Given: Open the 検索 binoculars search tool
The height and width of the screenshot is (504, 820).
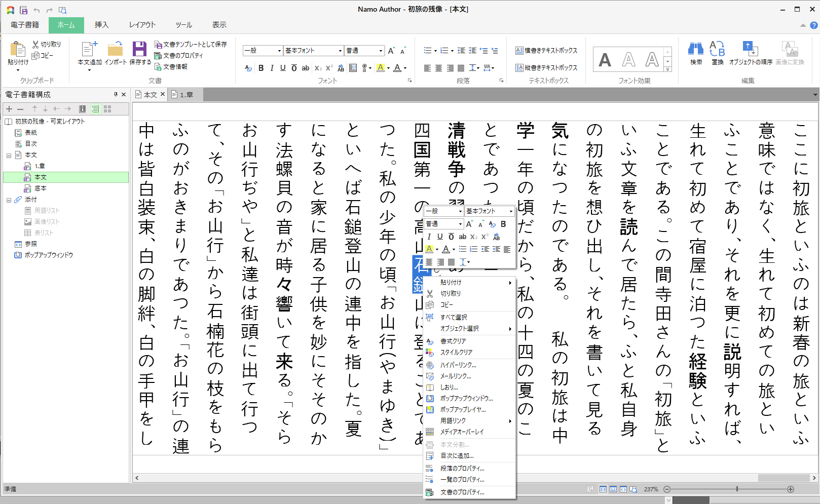Looking at the screenshot, I should click(x=696, y=49).
